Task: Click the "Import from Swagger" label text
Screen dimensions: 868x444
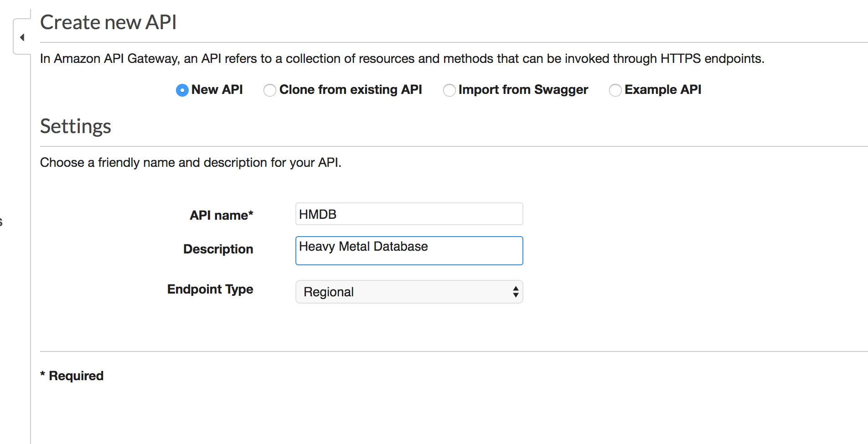Action: pos(523,90)
